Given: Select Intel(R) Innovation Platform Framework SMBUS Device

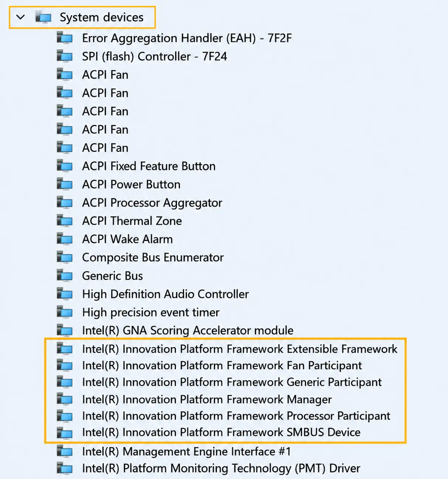Looking at the screenshot, I should point(221,432).
